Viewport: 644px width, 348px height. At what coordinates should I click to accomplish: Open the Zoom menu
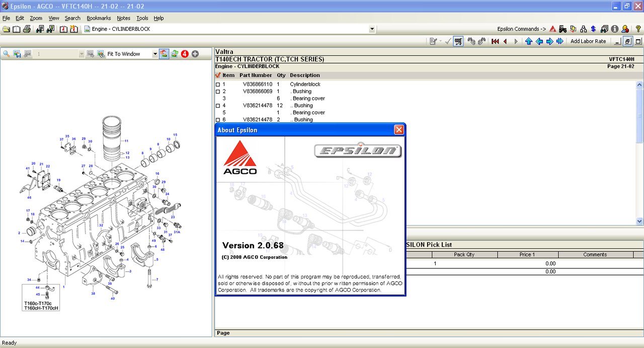click(36, 18)
